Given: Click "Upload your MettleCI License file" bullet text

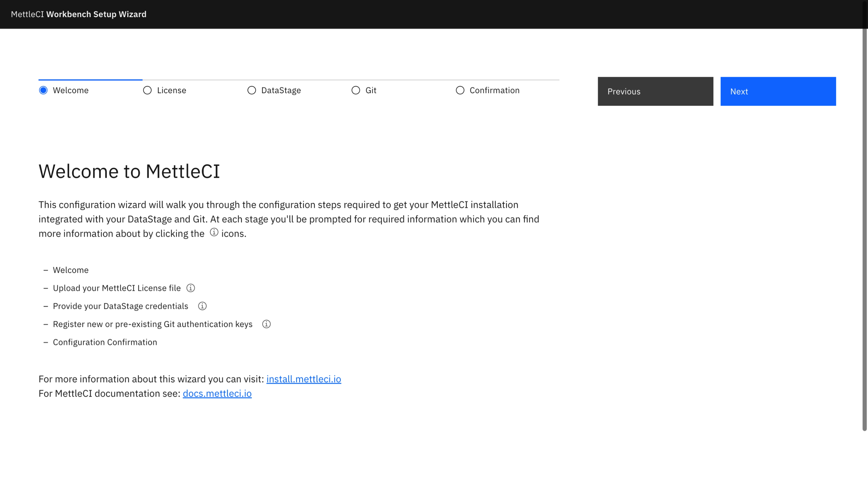Looking at the screenshot, I should (x=117, y=288).
